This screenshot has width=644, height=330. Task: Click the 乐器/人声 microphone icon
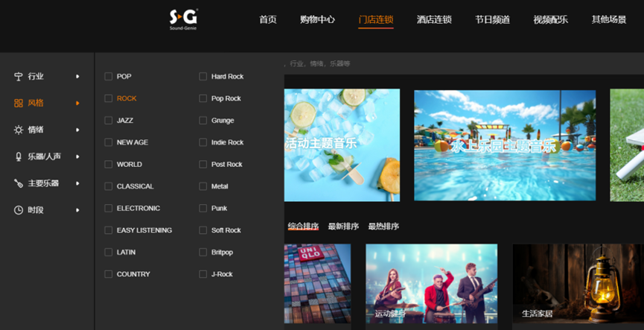[19, 156]
